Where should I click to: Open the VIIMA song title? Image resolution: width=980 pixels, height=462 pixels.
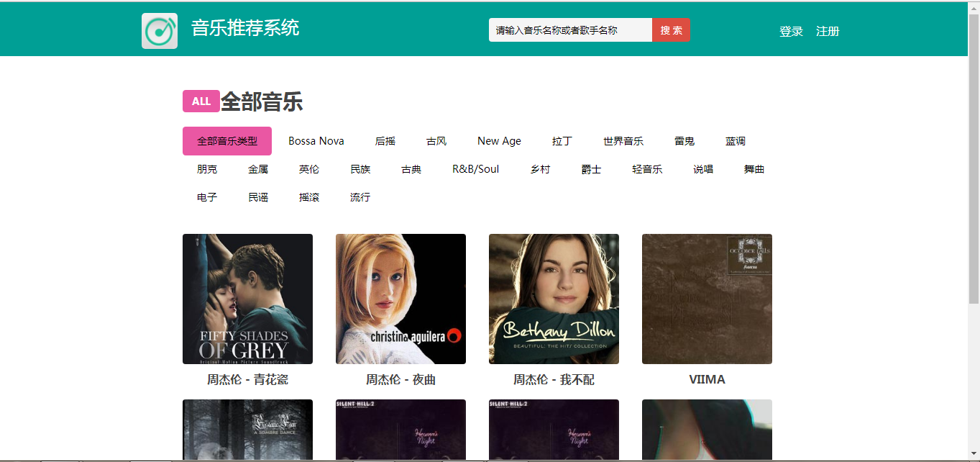tap(707, 379)
